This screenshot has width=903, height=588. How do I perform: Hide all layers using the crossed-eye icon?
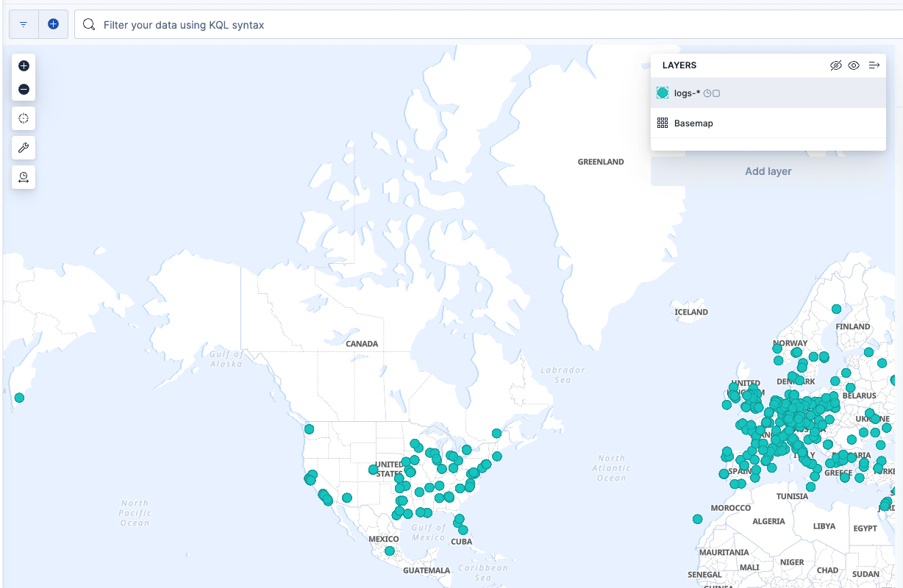[x=835, y=65]
